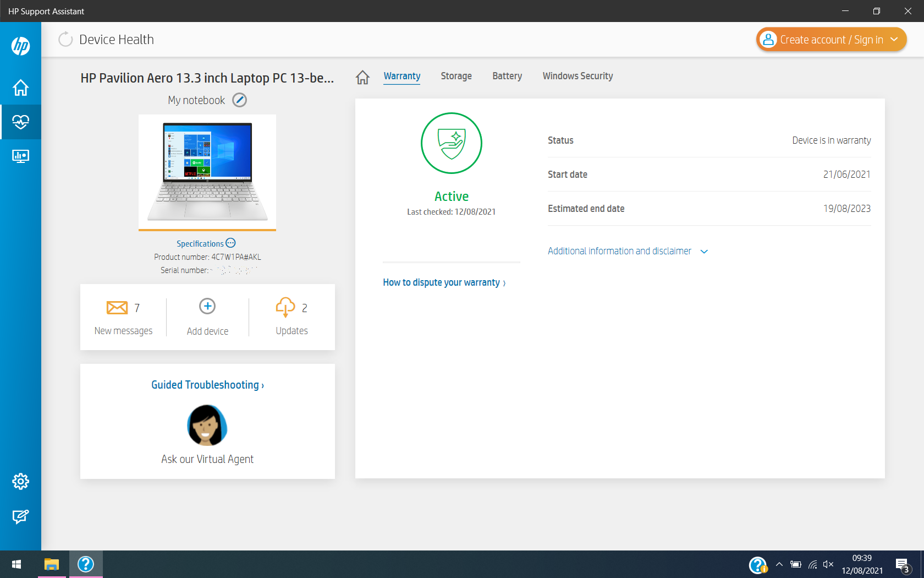
Task: Click the HP Support Assistant tray icon
Action: click(x=758, y=565)
